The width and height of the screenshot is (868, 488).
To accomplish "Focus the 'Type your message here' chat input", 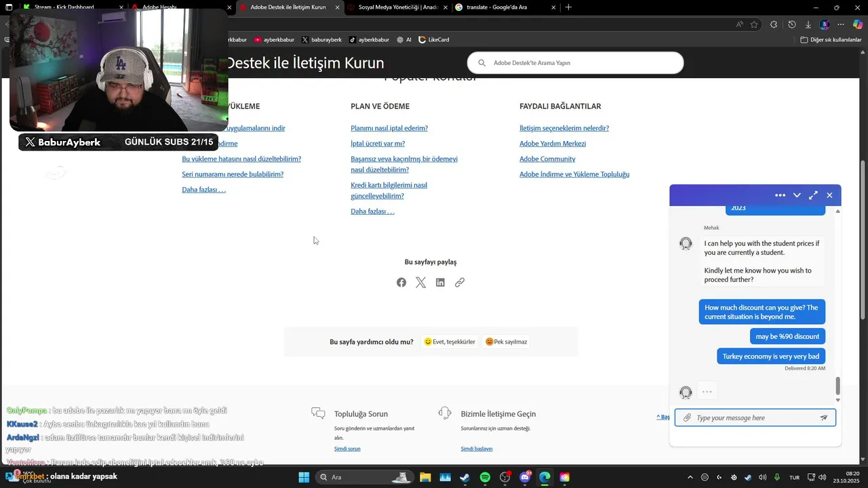I will (x=755, y=418).
